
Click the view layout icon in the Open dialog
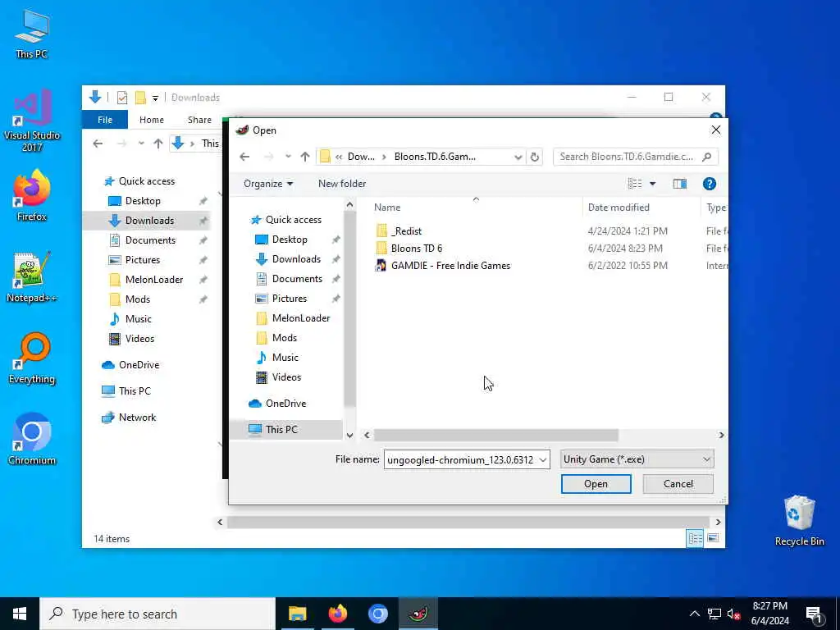click(x=635, y=184)
